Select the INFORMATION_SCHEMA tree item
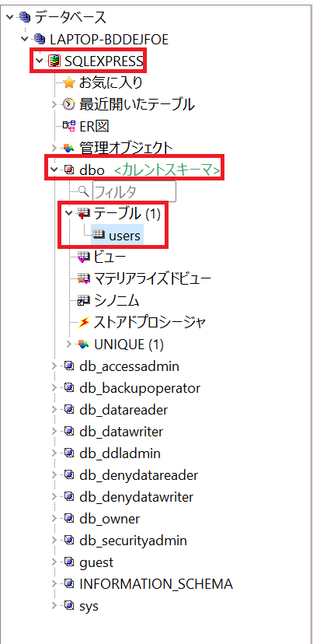The width and height of the screenshot is (313, 644). pyautogui.click(x=156, y=583)
